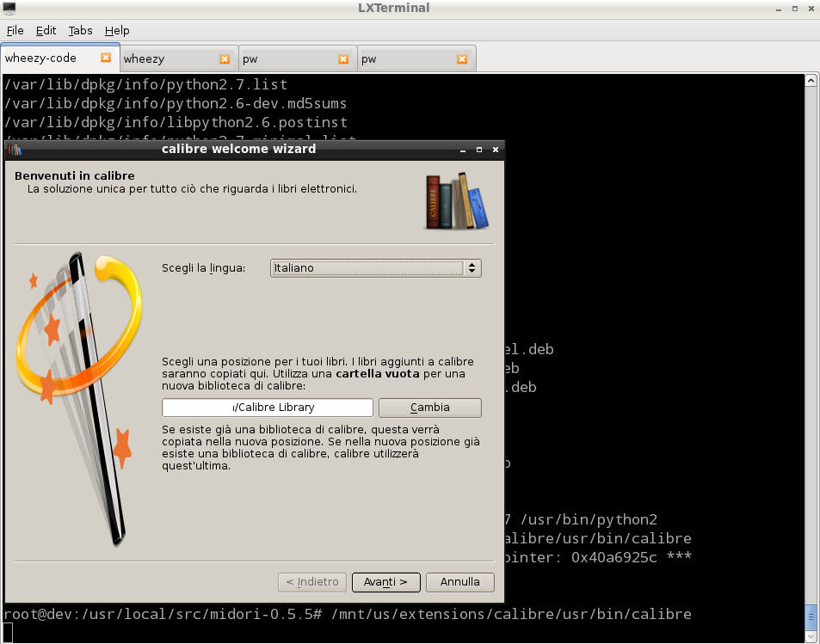
Task: Click the e-reader wizard illustration
Action: tap(78, 400)
